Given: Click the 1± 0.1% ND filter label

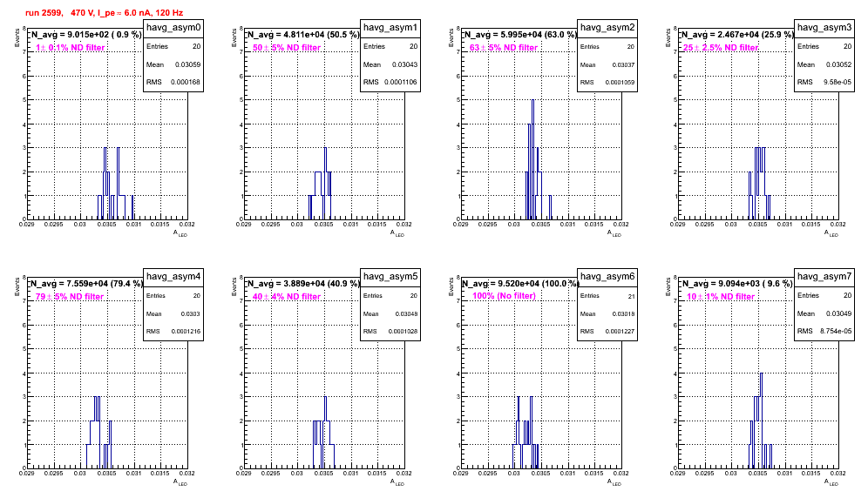Looking at the screenshot, I should click(x=71, y=48).
